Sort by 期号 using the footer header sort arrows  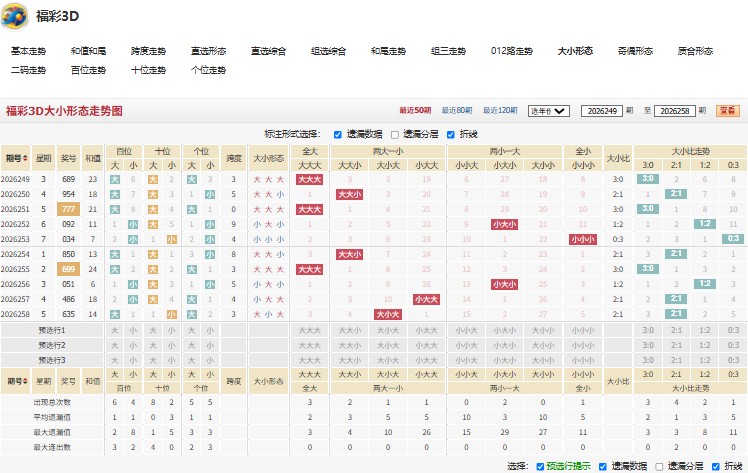coord(25,381)
